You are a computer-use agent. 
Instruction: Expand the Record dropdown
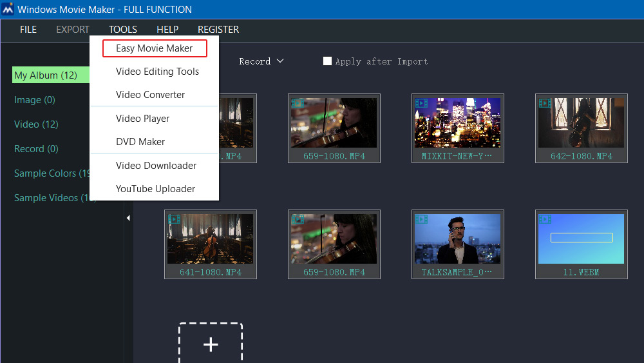point(261,61)
